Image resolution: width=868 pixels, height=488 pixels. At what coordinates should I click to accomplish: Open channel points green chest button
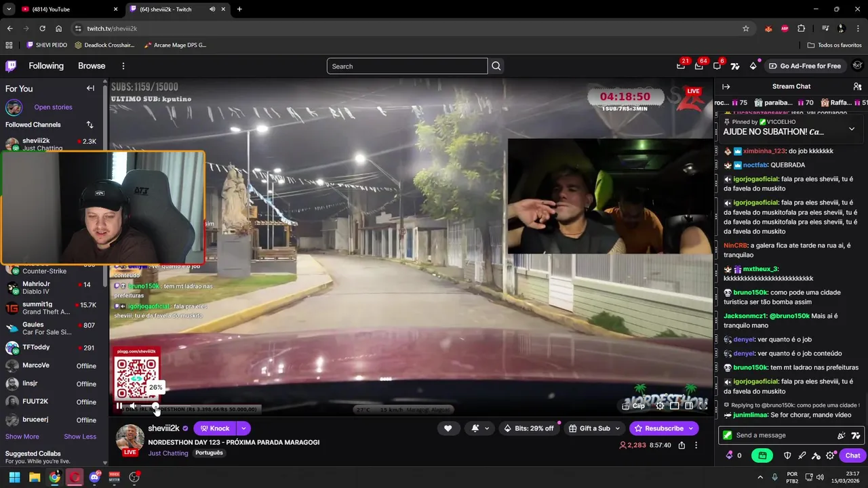pos(762,455)
